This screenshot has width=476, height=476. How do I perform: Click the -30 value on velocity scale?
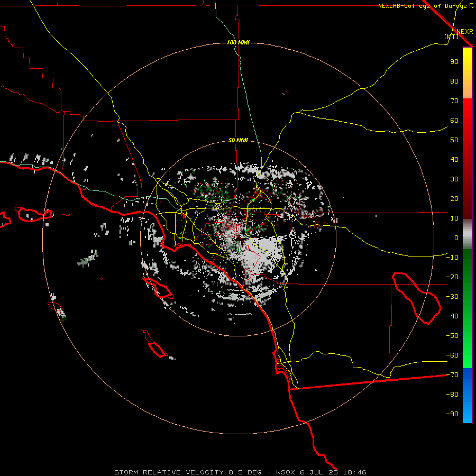click(x=452, y=297)
